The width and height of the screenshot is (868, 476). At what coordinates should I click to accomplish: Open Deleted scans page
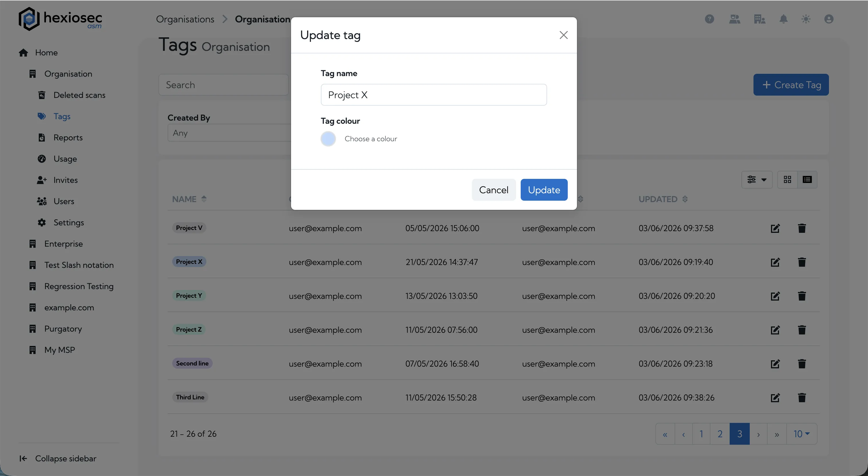[x=71, y=95]
